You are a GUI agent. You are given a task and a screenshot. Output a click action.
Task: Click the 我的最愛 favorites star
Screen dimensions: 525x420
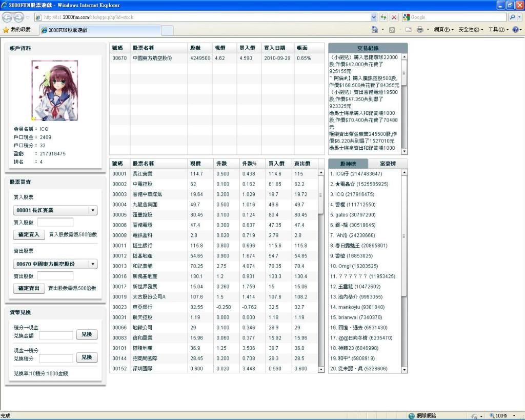point(6,30)
